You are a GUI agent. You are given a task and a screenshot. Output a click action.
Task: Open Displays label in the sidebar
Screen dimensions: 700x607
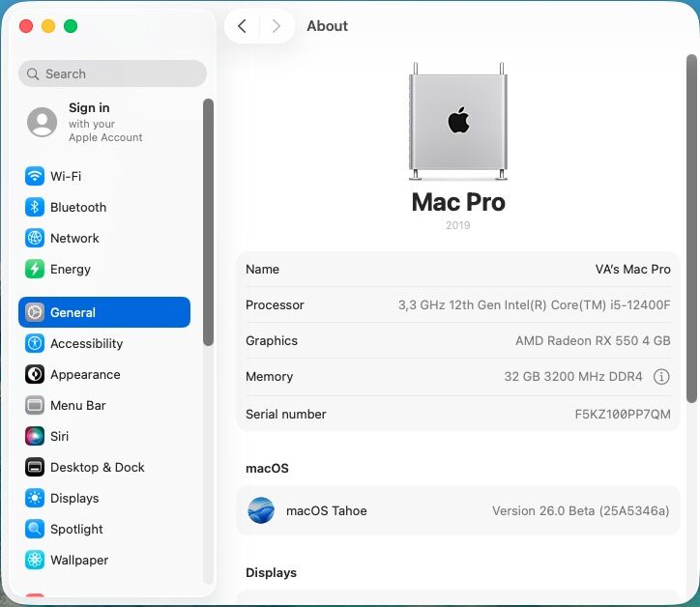(x=74, y=499)
